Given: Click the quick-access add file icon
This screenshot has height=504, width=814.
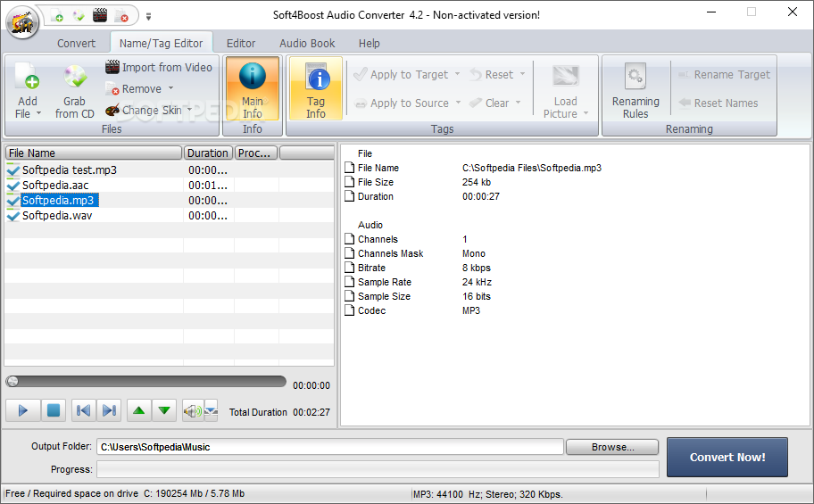Looking at the screenshot, I should click(57, 16).
